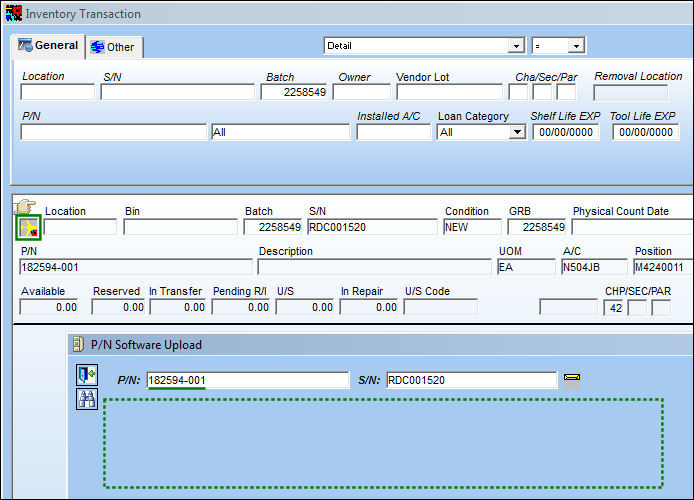This screenshot has height=500, width=694.
Task: Click the A/C field showing N504JB
Action: pos(594,267)
